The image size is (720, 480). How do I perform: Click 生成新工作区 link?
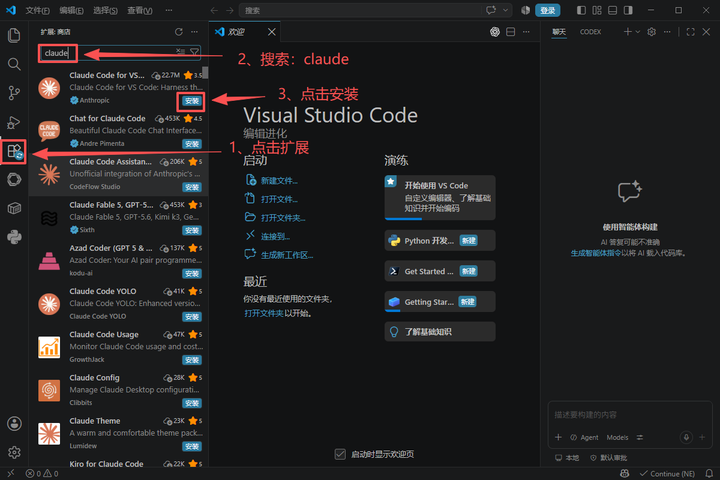(x=287, y=255)
